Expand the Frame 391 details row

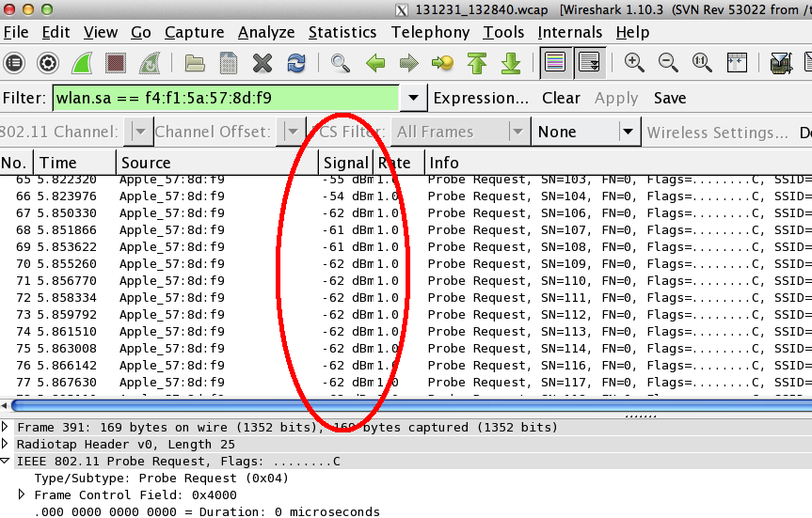(6, 427)
